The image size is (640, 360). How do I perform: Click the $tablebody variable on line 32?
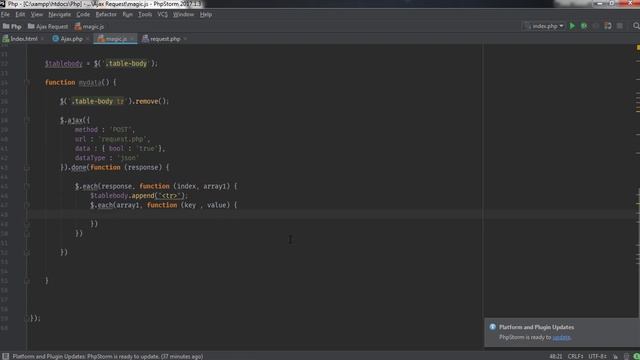click(x=64, y=64)
